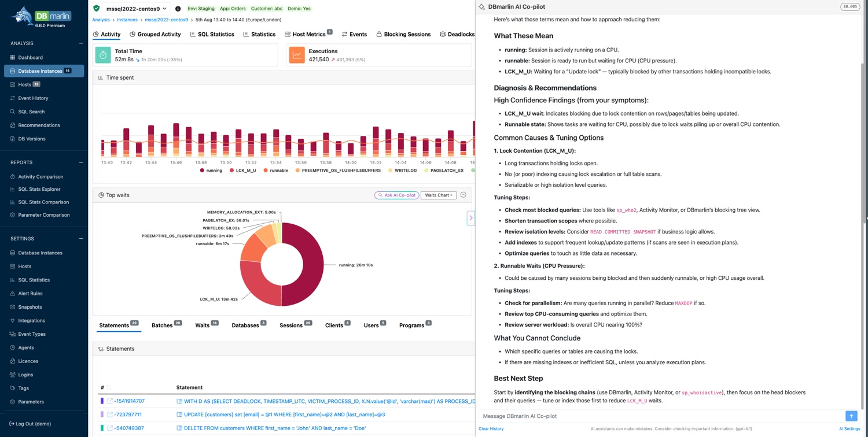Click the Host Metrics tab icon

288,35
